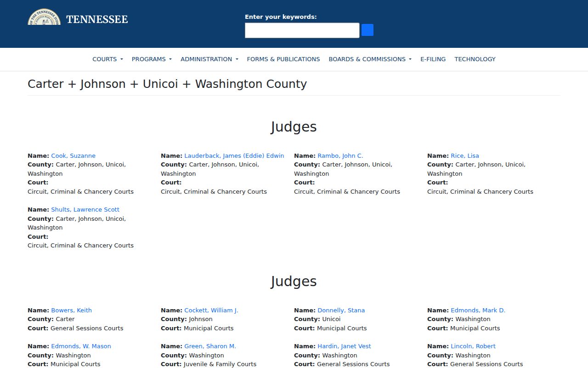Click the first Judges section heading
Viewport: 588px width, 368px height.
294,127
